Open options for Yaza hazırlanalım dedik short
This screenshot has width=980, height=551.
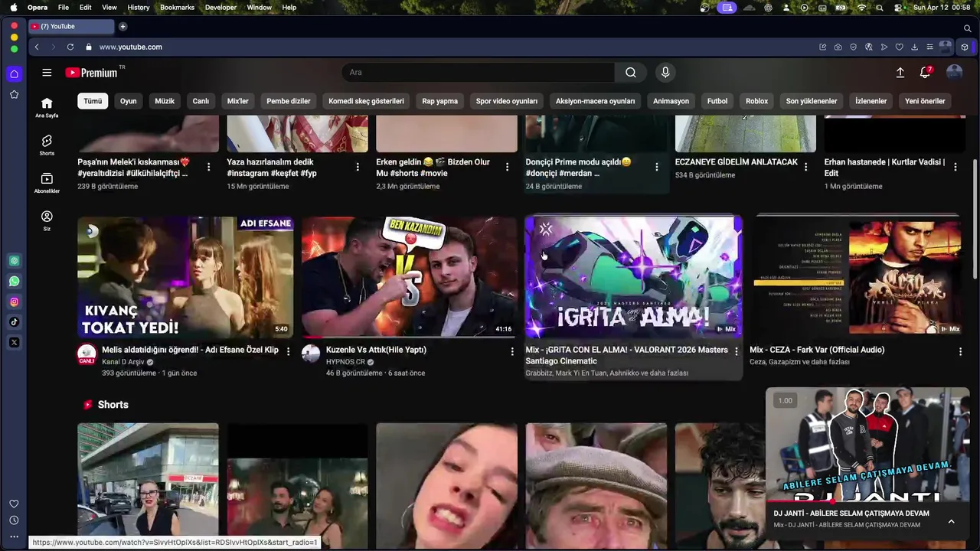(x=358, y=167)
